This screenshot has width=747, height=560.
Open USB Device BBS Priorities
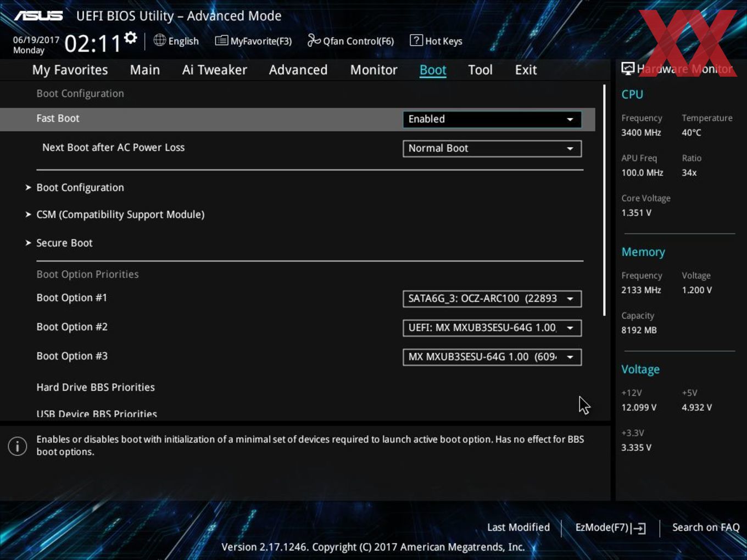point(97,414)
